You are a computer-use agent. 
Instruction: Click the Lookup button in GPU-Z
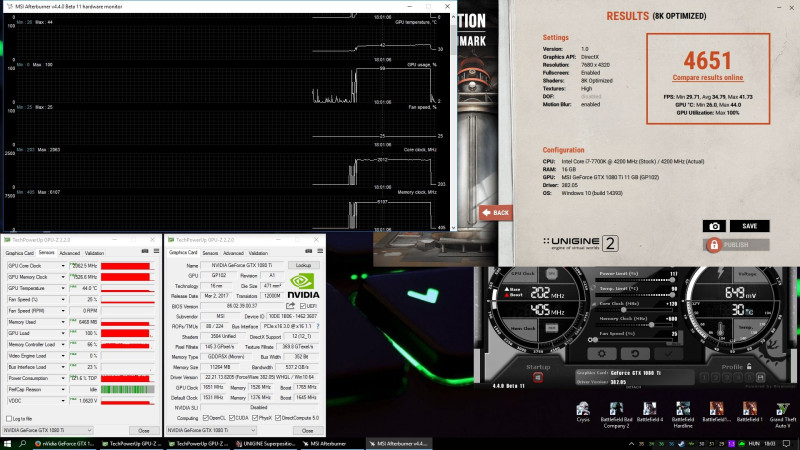point(303,265)
